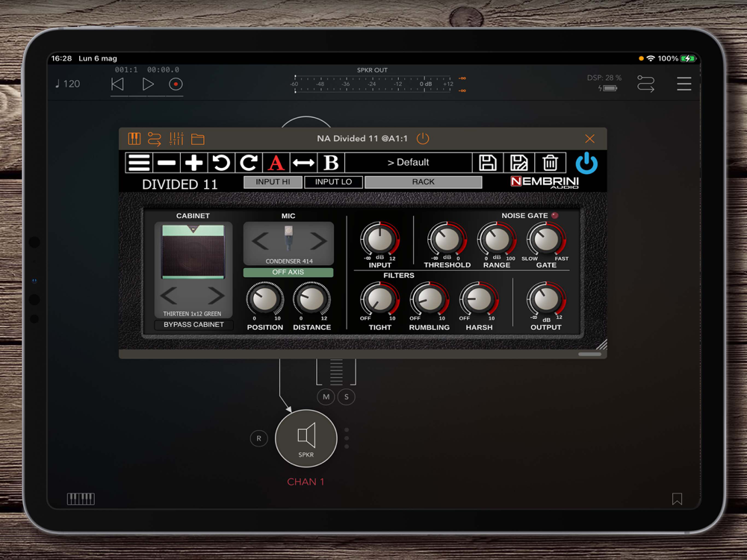Undo the last change
747x560 pixels.
pos(221,163)
